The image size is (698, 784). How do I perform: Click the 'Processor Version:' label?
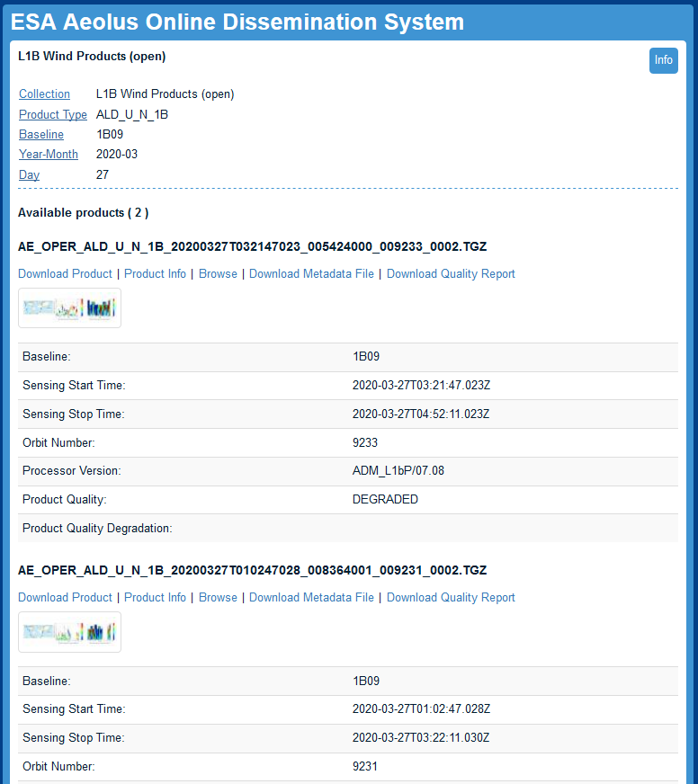pos(72,470)
